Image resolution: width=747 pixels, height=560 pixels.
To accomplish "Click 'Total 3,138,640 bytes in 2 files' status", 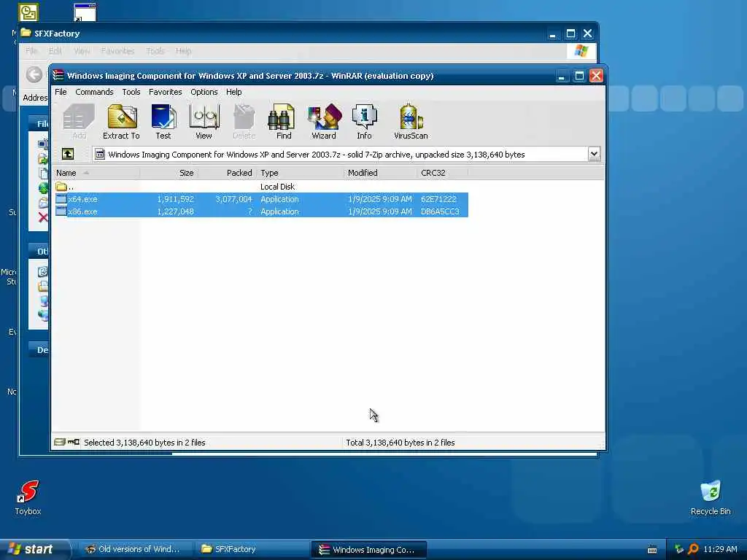I will tap(400, 443).
